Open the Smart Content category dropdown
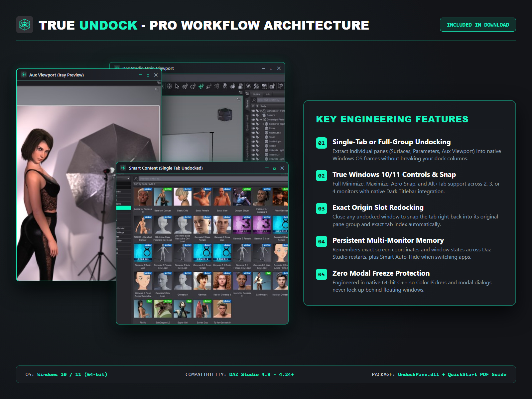The height and width of the screenshot is (399, 532). (x=124, y=179)
